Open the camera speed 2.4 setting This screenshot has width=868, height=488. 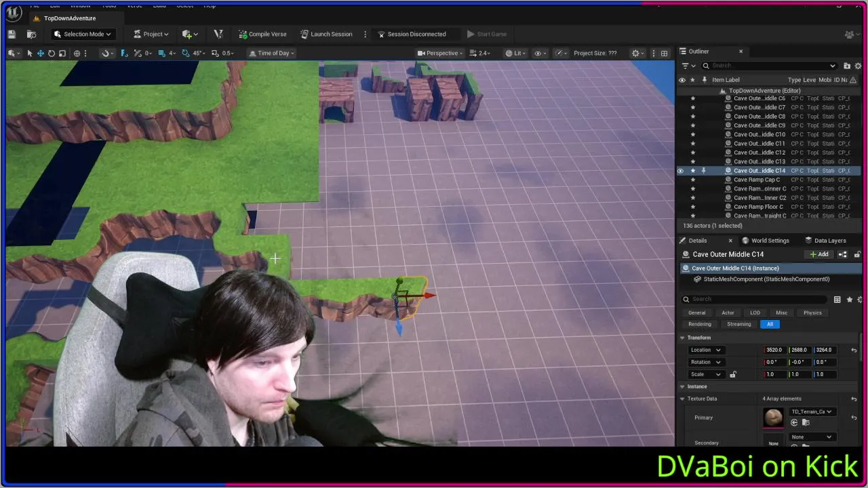[479, 53]
